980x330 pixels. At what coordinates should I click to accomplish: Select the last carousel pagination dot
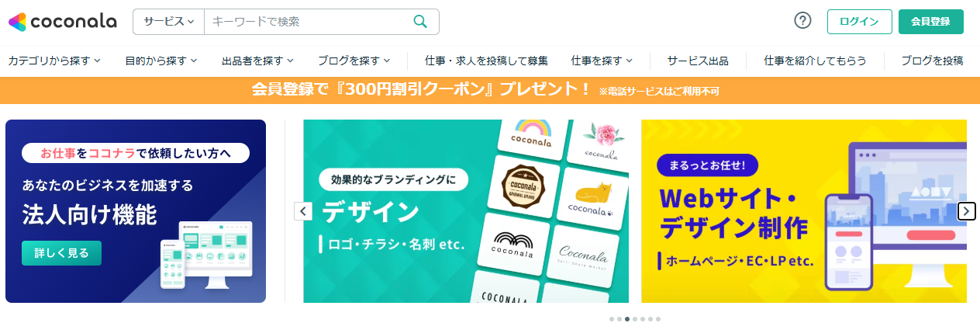point(658,319)
